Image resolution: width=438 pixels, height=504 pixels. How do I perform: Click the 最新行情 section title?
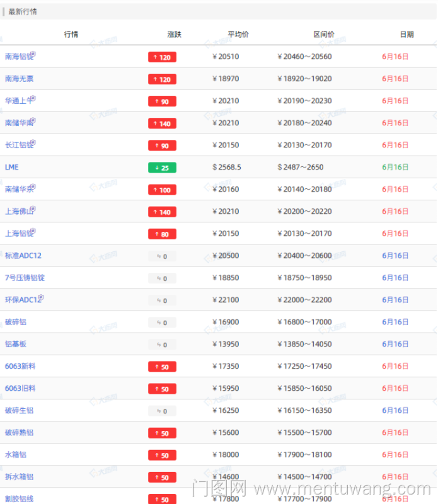click(23, 12)
